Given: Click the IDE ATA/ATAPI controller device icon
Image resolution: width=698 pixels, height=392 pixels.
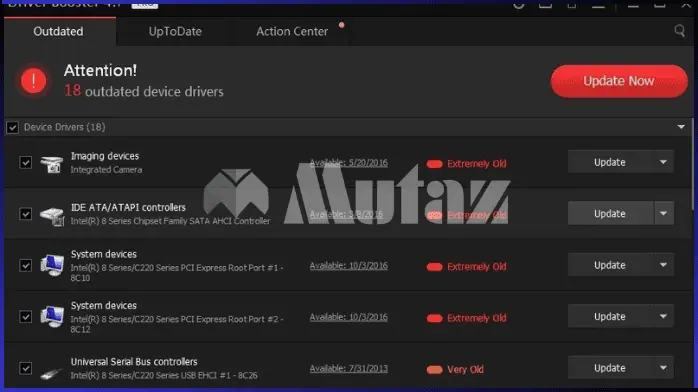Looking at the screenshot, I should (52, 215).
